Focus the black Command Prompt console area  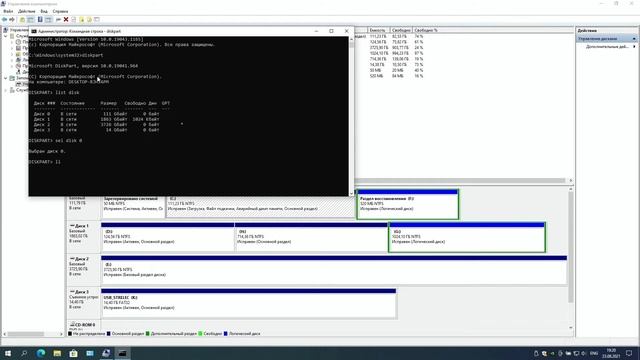coord(189,116)
